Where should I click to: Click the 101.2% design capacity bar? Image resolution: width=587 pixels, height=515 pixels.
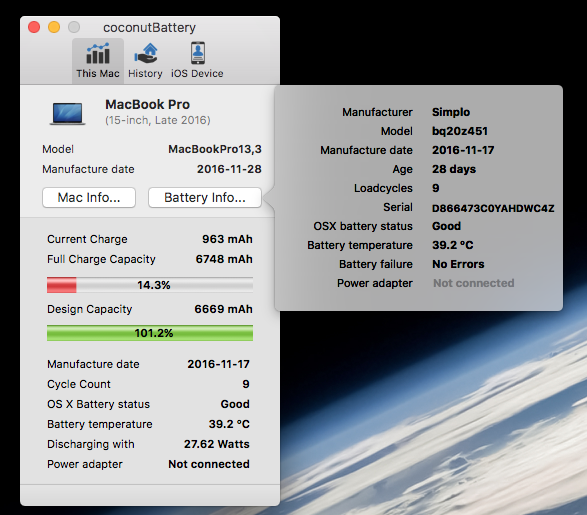150,333
